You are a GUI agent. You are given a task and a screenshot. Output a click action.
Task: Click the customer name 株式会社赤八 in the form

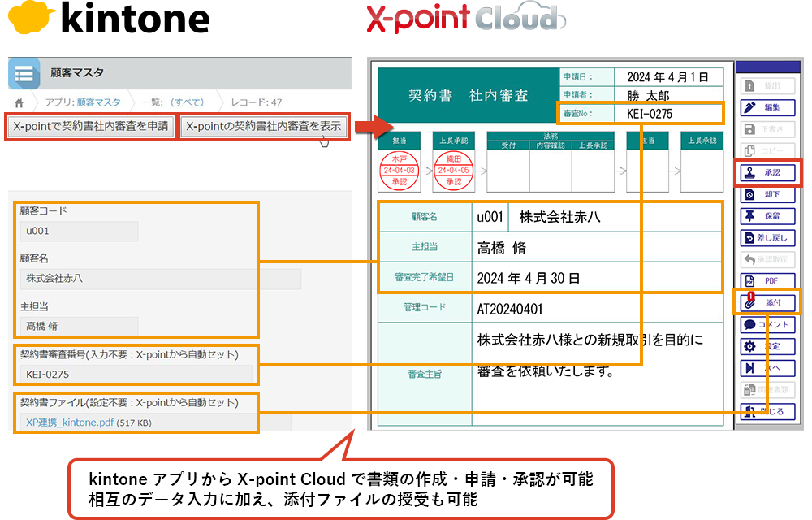point(559,217)
